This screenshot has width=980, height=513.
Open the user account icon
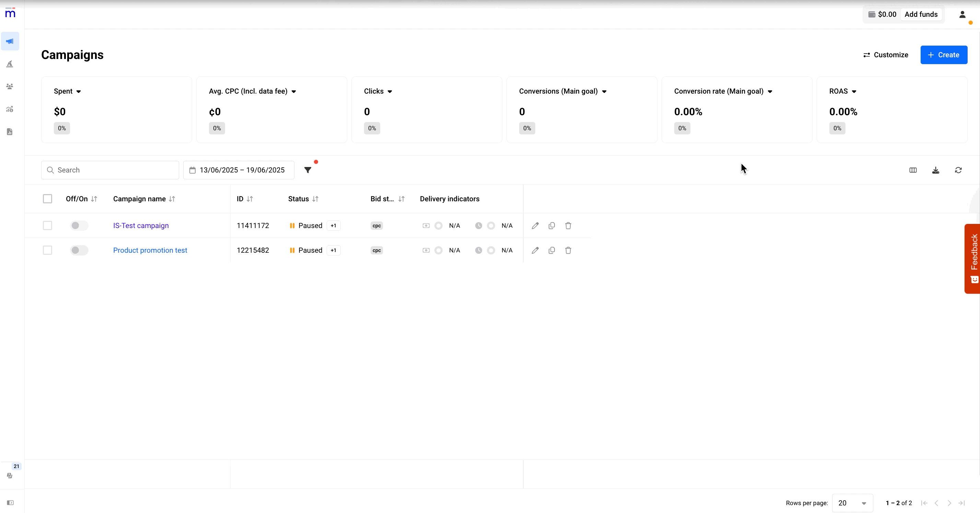click(x=962, y=14)
